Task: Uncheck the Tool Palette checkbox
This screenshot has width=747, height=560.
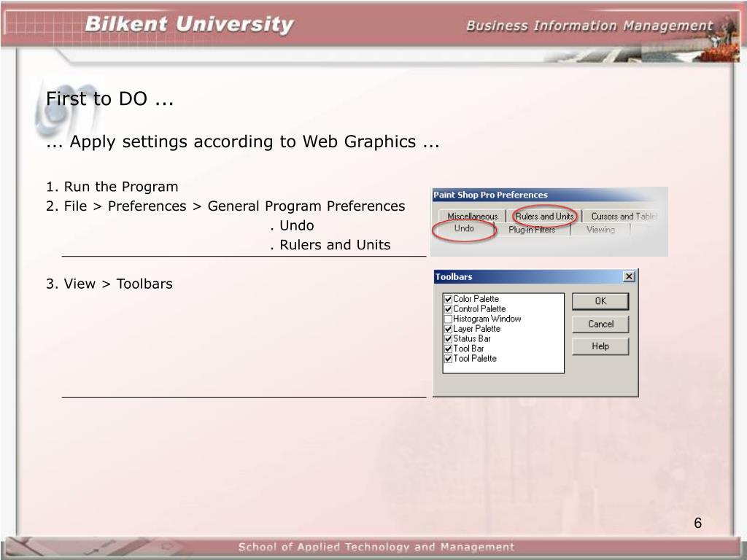Action: pyautogui.click(x=448, y=359)
